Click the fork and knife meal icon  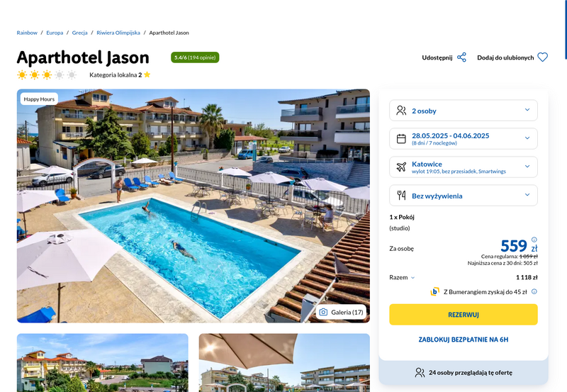401,196
